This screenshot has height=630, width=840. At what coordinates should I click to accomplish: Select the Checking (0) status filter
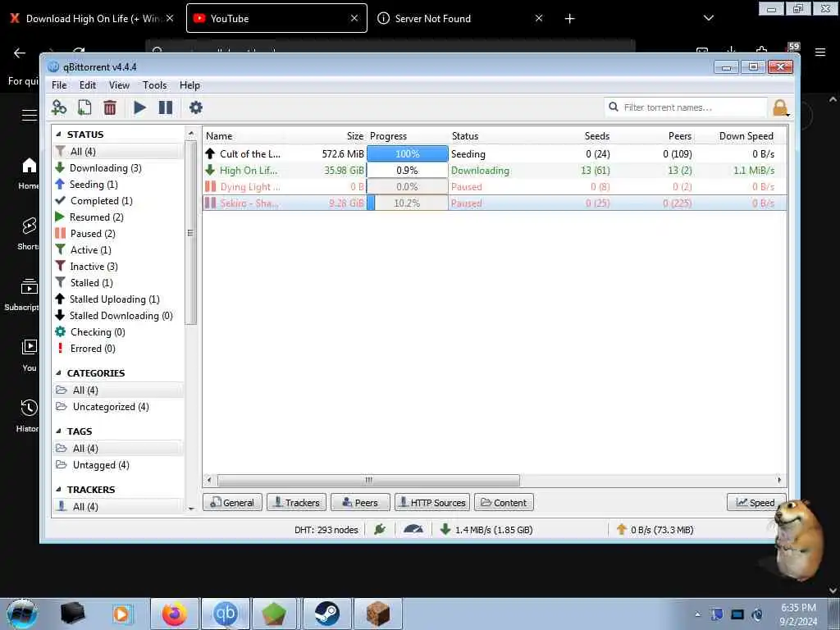98,332
